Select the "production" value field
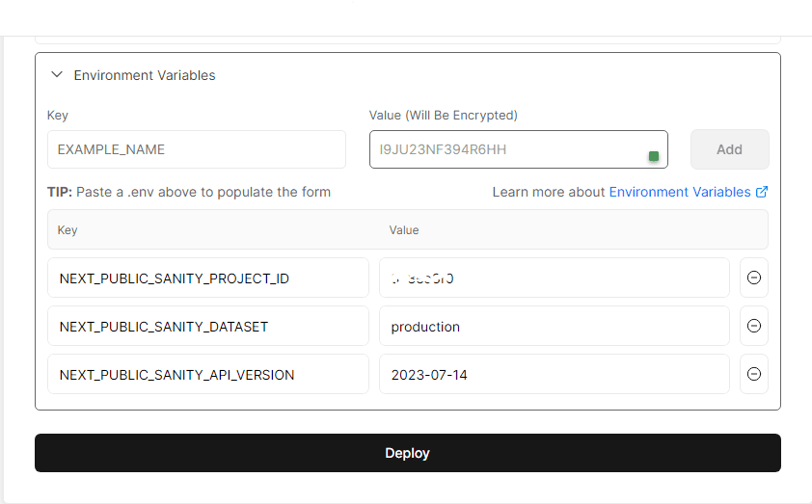The width and height of the screenshot is (812, 504). (554, 327)
